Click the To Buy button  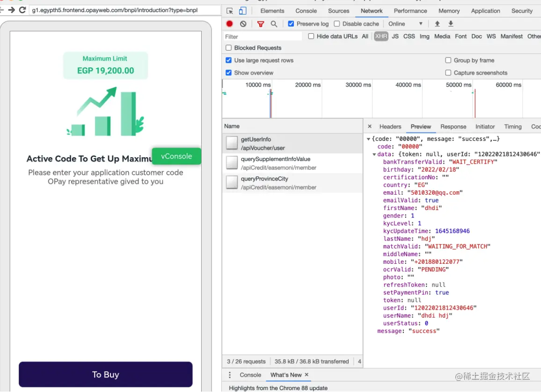106,374
